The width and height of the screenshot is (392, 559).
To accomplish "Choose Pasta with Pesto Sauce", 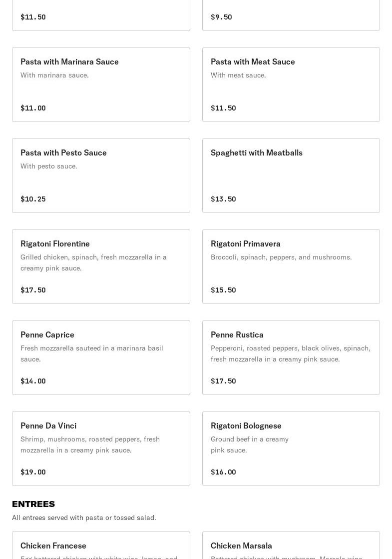I will click(101, 175).
